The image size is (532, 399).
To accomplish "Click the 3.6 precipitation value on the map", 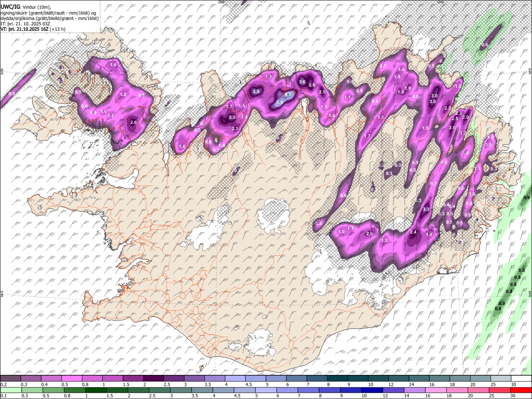I will 302,82.
